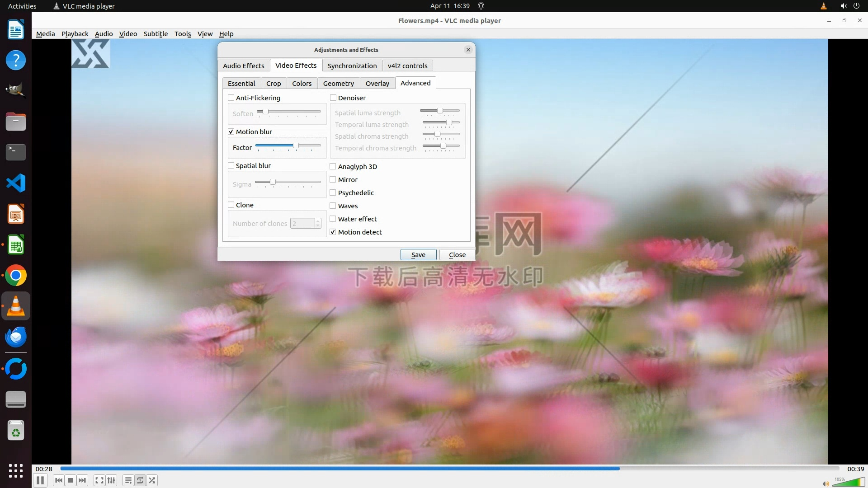The height and width of the screenshot is (488, 868).
Task: Enable the Psychedelic effect
Action: (333, 193)
